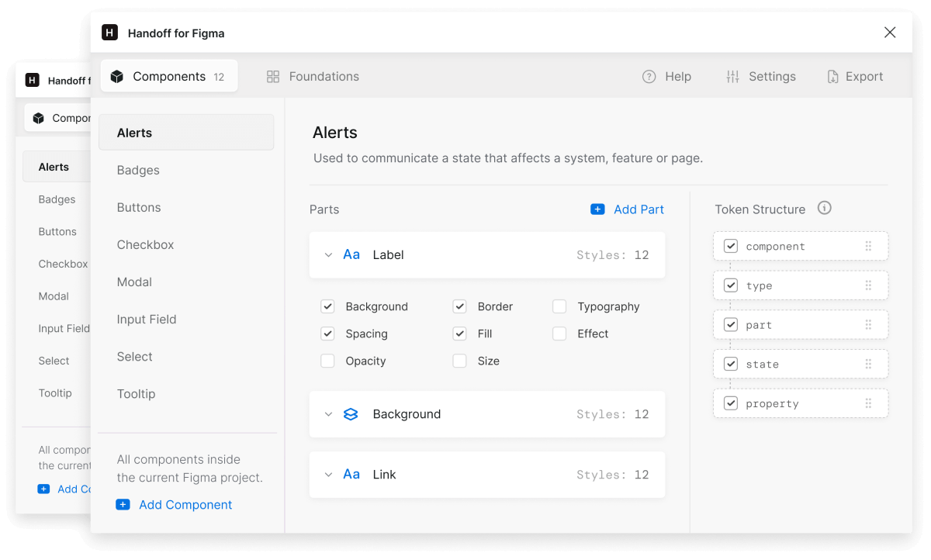The width and height of the screenshot is (931, 560).
Task: Select Input Field in the sidebar
Action: pyautogui.click(x=147, y=320)
